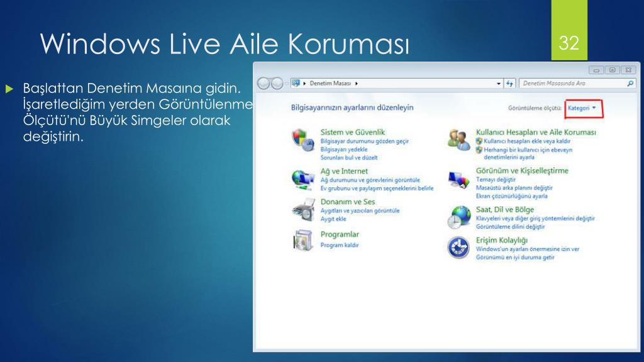Screen dimensions: 644x362
Task: Open Ağ ve Internet category link
Action: click(344, 171)
